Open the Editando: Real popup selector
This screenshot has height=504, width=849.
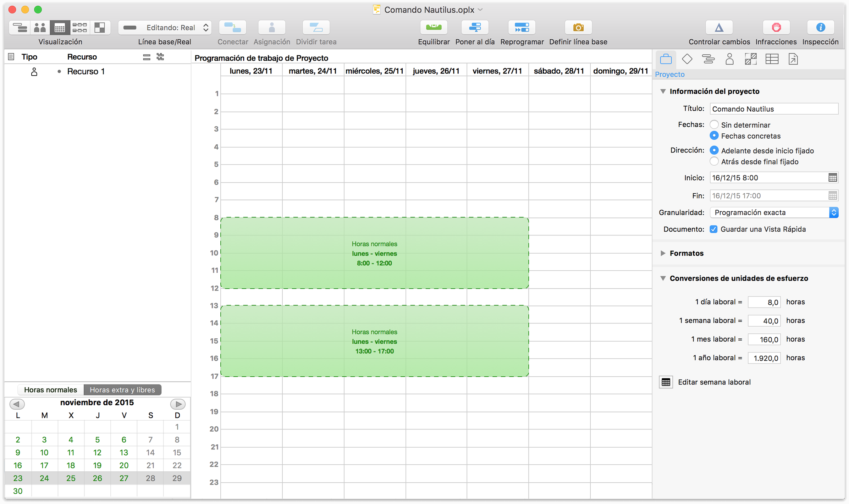click(165, 28)
